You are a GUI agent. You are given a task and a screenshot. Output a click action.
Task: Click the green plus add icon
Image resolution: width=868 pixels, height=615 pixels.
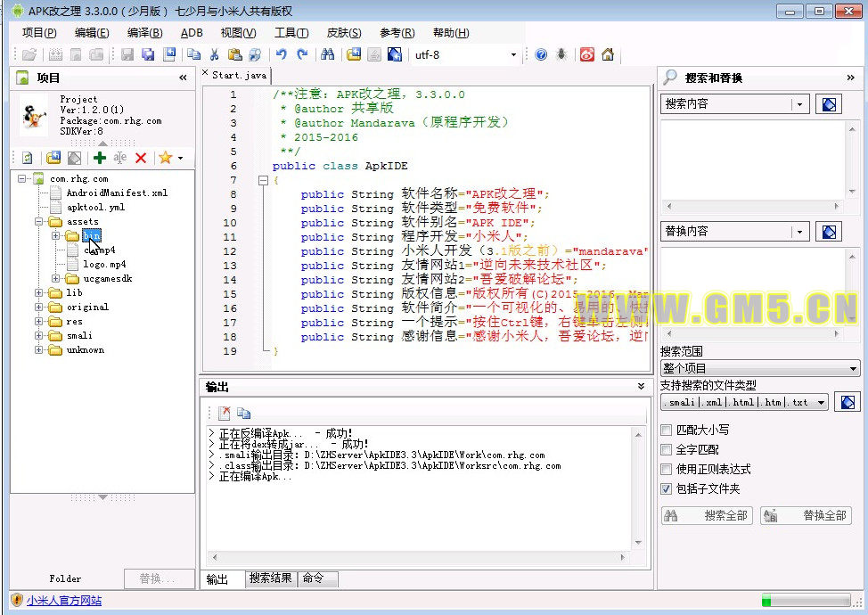pos(99,158)
